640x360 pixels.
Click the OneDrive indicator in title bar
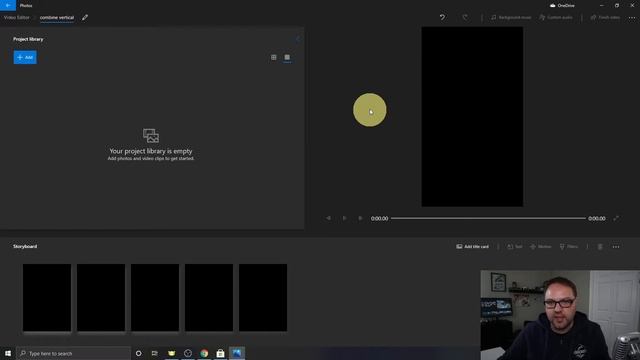[x=562, y=6]
